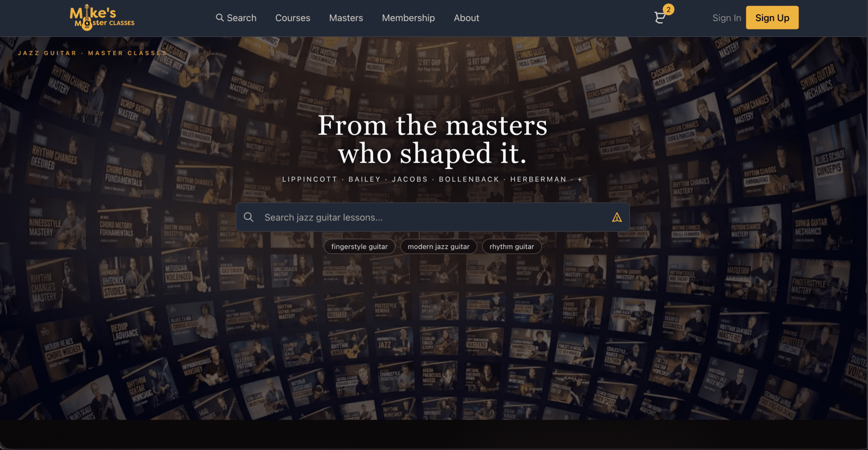Viewport: 868px width, 450px height.
Task: Select the rhythm guitar tag
Action: (x=512, y=247)
